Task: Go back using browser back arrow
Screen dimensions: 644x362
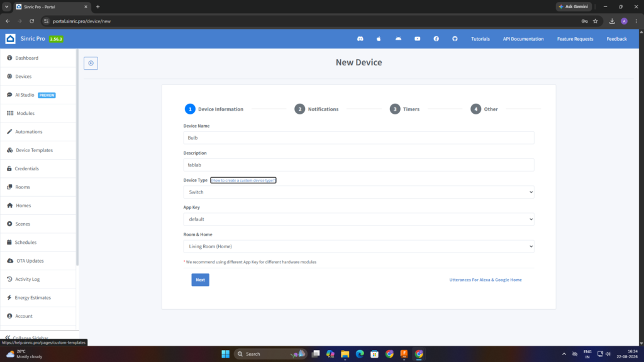Action: pos(8,21)
